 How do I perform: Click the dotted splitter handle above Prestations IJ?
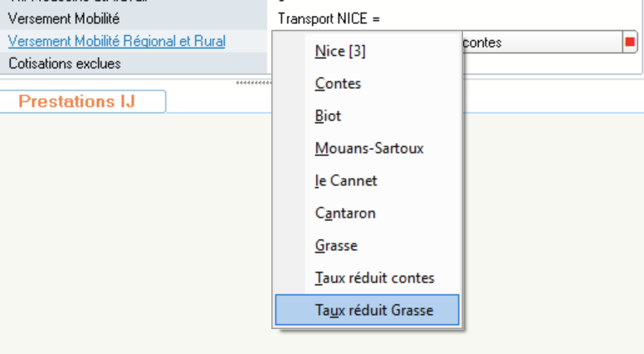point(254,82)
